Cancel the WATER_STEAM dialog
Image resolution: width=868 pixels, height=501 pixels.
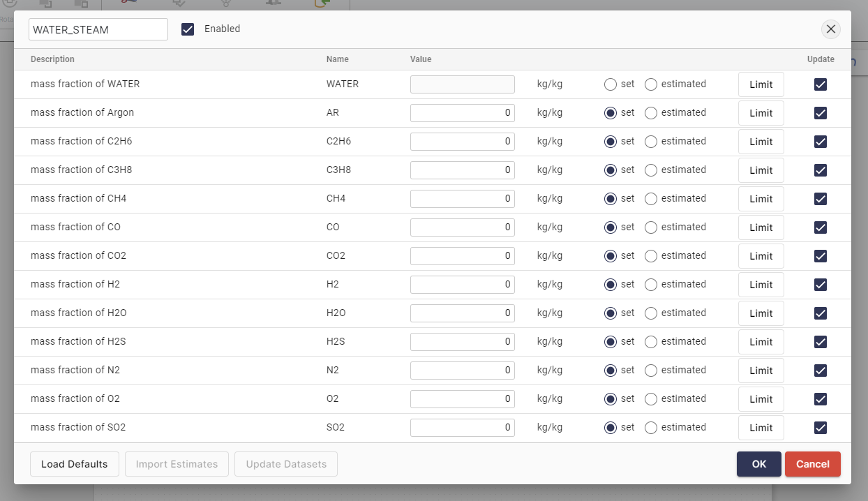click(x=812, y=464)
